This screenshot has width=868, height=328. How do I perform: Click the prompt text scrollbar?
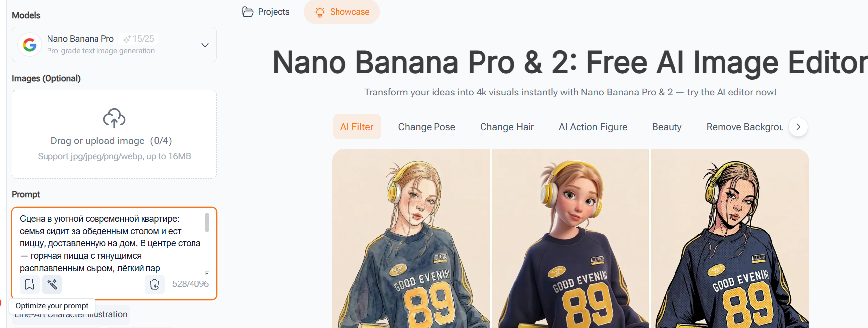207,222
